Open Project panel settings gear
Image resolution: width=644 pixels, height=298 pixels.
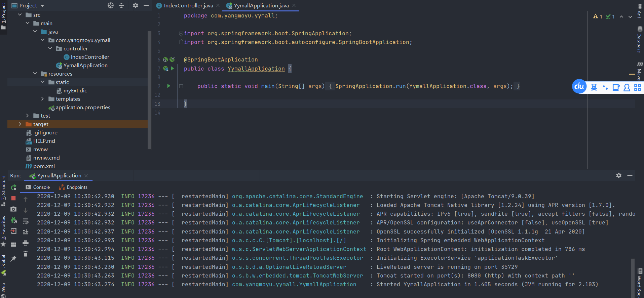[136, 5]
